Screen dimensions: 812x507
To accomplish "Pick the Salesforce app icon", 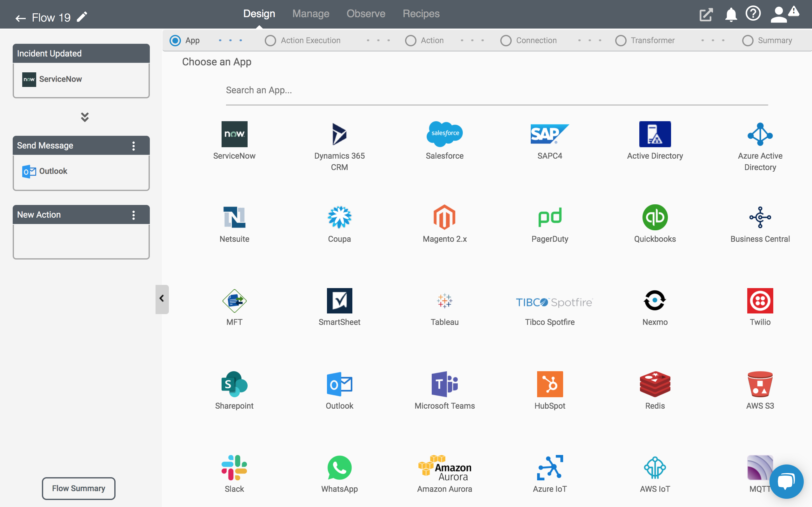I will [444, 134].
